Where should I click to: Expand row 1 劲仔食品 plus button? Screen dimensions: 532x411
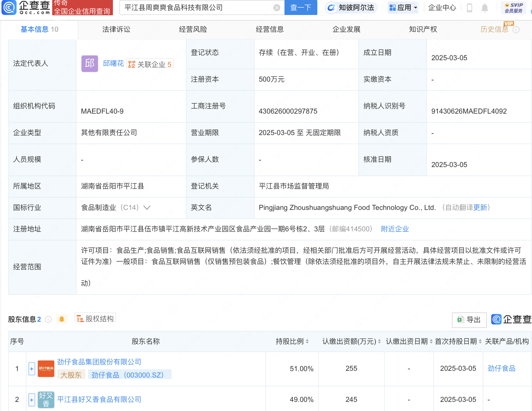[x=32, y=369]
